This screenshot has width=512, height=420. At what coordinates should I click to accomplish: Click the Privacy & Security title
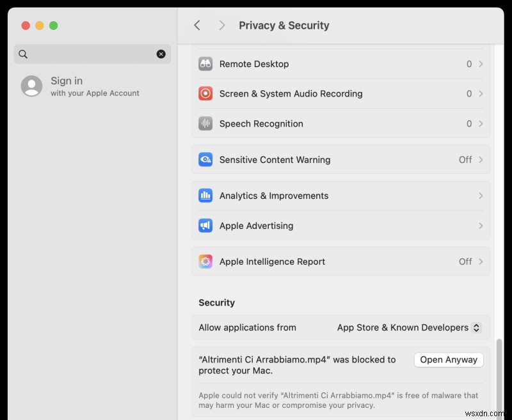click(x=284, y=26)
